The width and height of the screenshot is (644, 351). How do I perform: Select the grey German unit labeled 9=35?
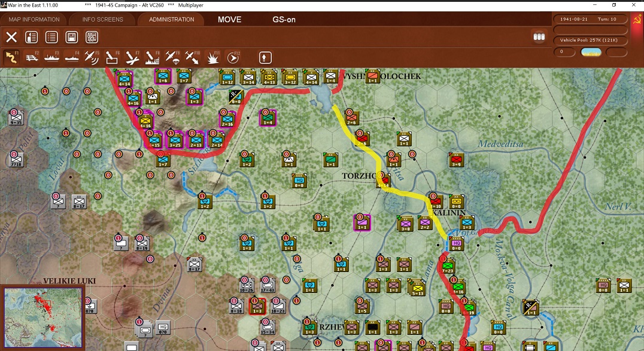point(16,118)
